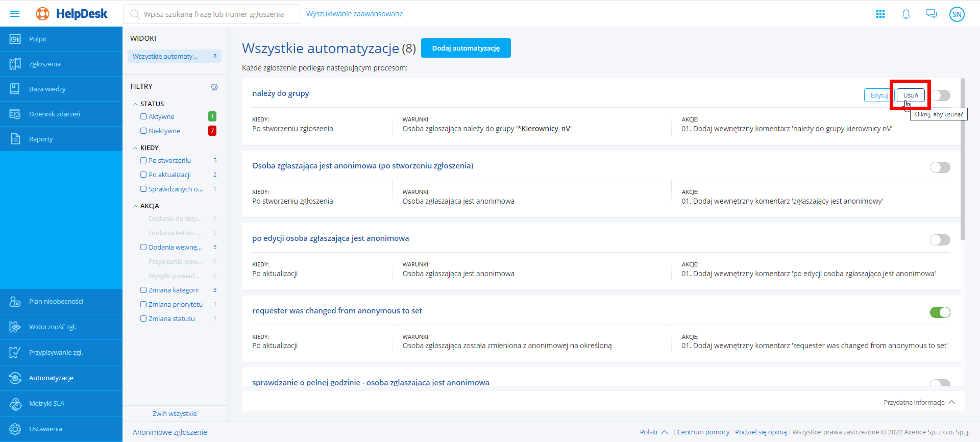Image resolution: width=980 pixels, height=442 pixels.
Task: Open the chat messages icon
Action: 932,14
